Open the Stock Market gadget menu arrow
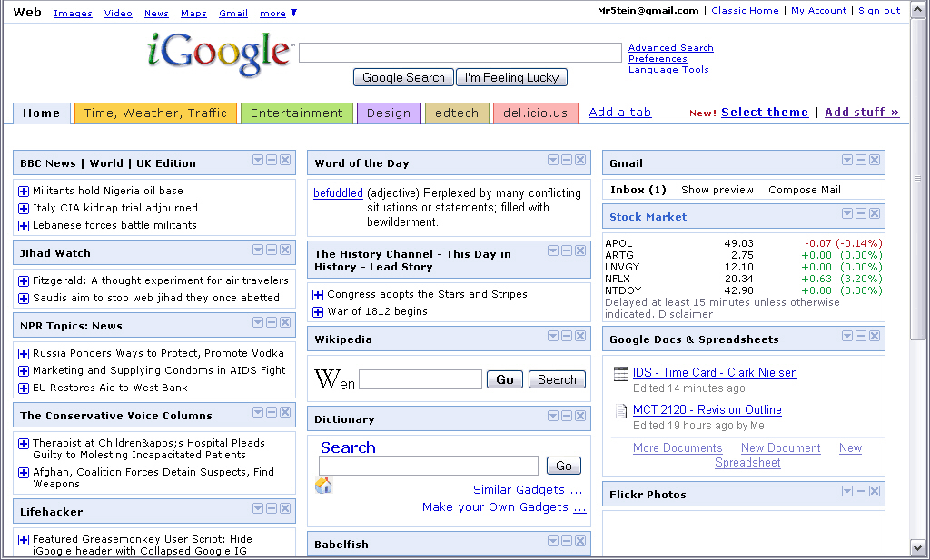 click(847, 213)
